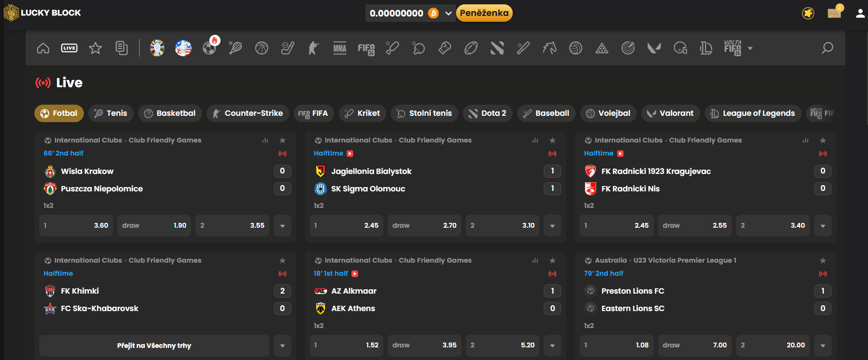
Task: Click Přejít na Všechny trhy button
Action: [x=154, y=346]
